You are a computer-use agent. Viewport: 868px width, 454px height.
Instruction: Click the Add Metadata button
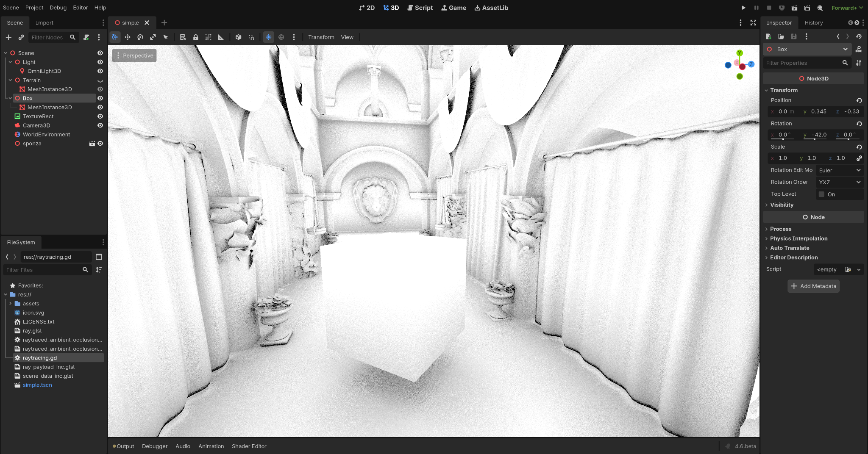[x=813, y=286]
